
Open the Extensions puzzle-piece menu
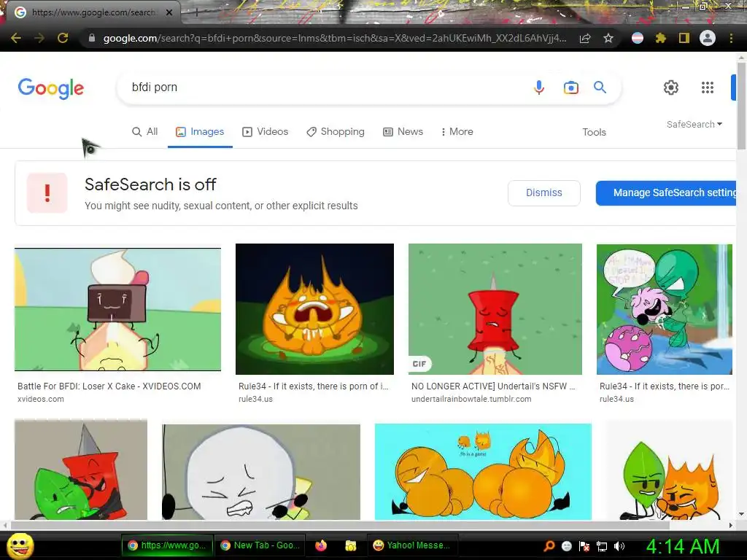[x=660, y=38]
